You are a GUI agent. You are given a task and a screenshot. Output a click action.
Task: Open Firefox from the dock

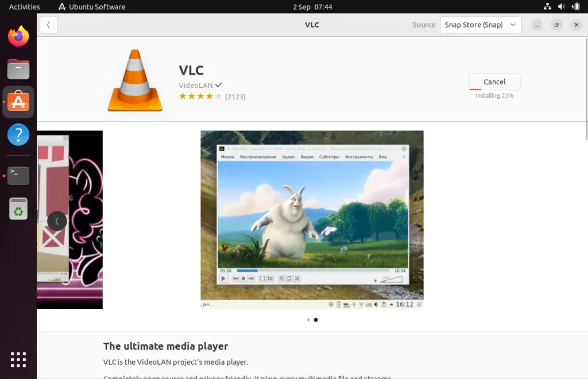click(x=18, y=36)
